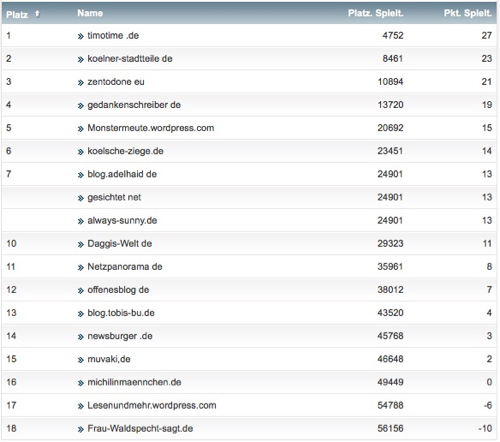Open the timotime .de link
Screen dimensions: 500x442
click(113, 35)
